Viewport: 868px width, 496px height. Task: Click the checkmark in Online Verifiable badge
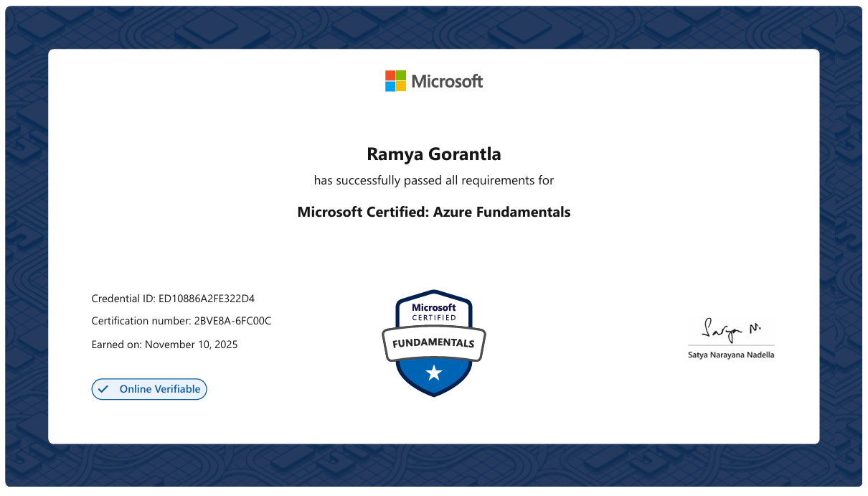[x=103, y=389]
